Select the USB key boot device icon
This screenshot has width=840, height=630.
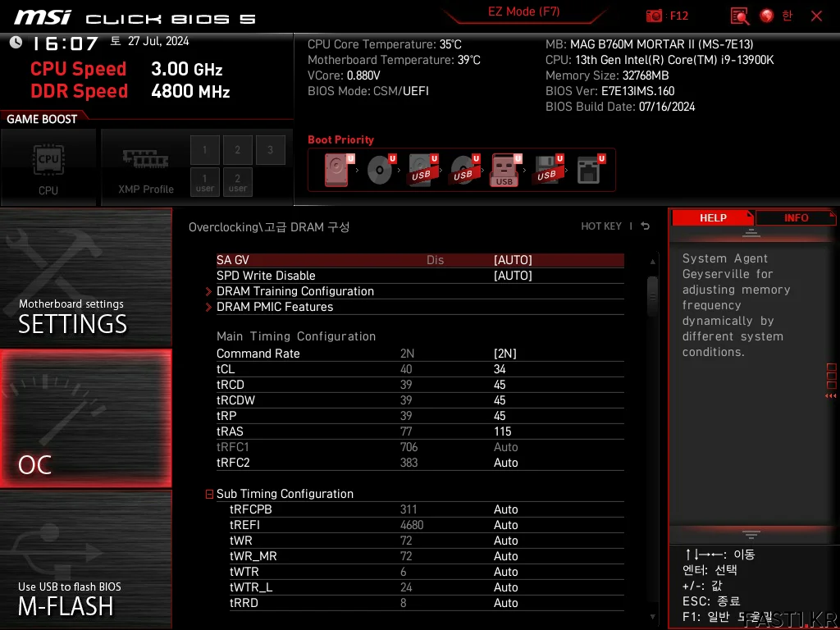coord(505,171)
